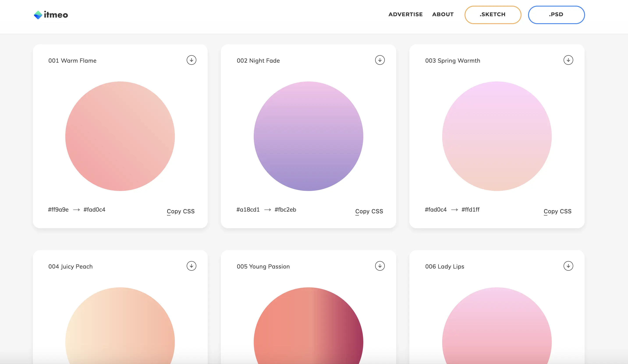Screen dimensions: 628x364
Task: Copy CSS for Warm Flame
Action: (x=181, y=211)
